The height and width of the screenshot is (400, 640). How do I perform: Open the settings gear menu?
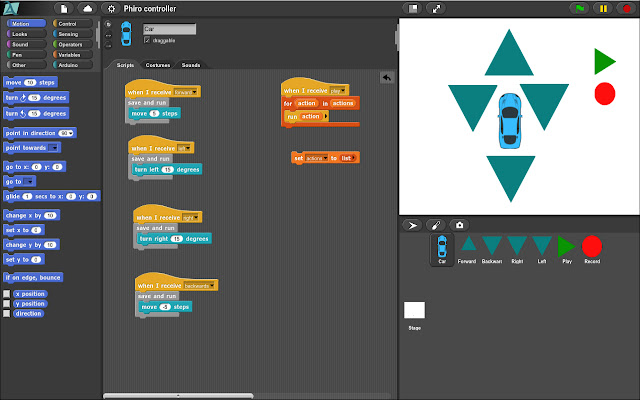(111, 9)
